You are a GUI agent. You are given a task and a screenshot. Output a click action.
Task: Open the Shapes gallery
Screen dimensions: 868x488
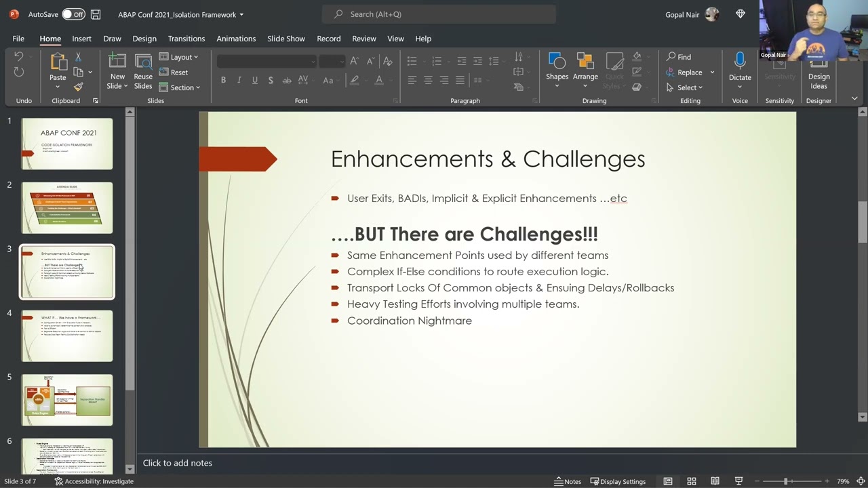[557, 70]
